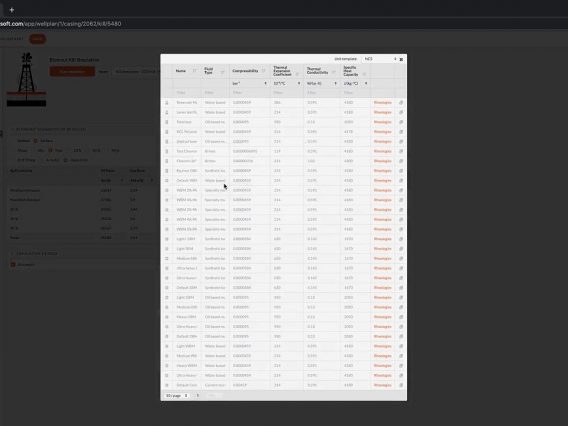Click leading icon of Default OBM row
Screen dimensions: 568x426
click(x=167, y=337)
